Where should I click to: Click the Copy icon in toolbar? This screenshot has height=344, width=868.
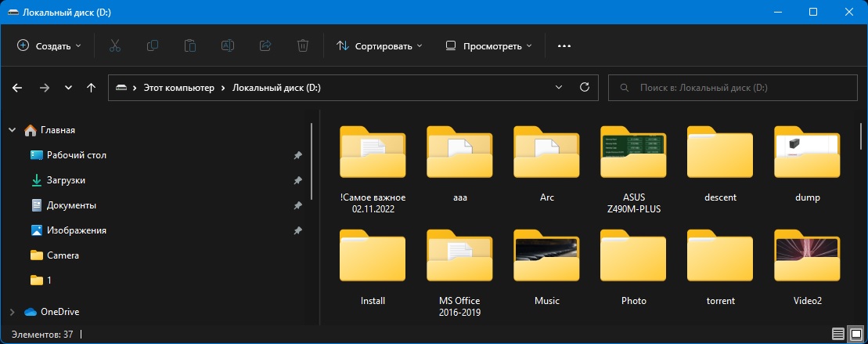pos(152,46)
